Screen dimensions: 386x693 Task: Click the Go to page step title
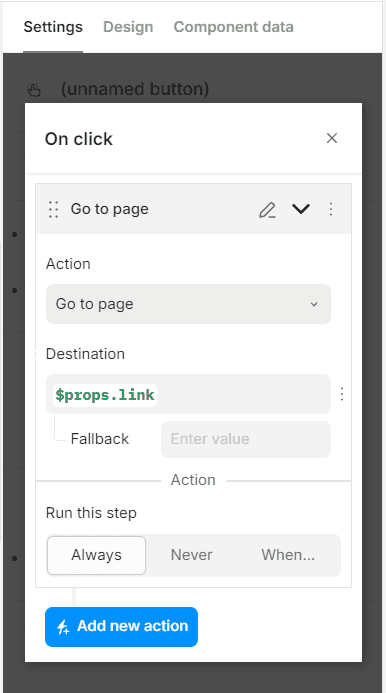[x=110, y=209]
